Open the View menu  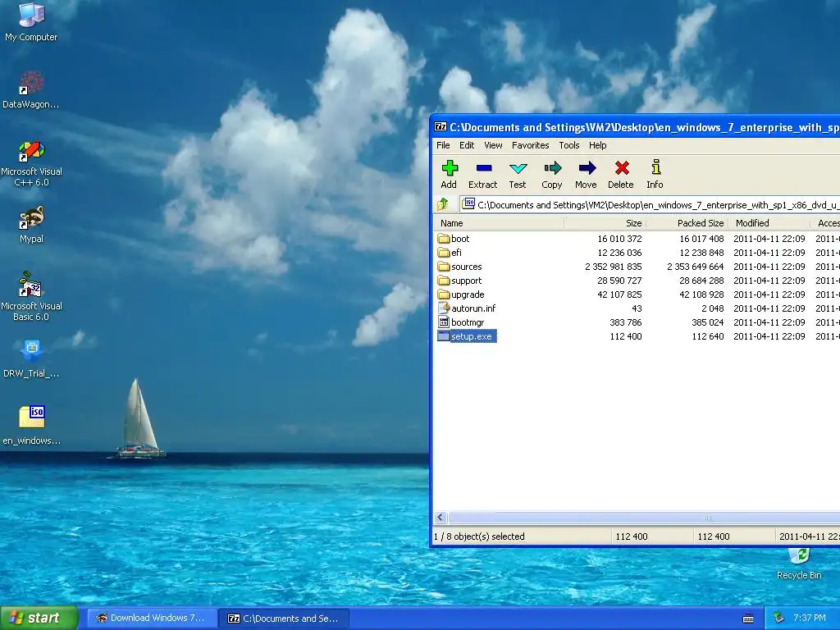coord(493,145)
